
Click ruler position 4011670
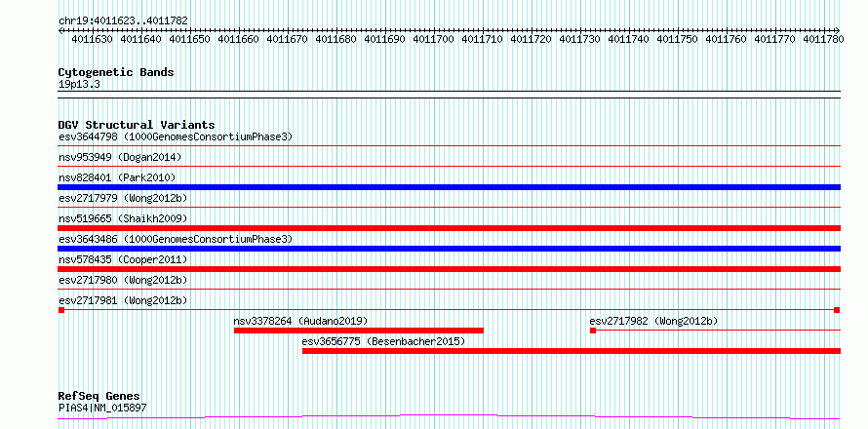pos(288,39)
